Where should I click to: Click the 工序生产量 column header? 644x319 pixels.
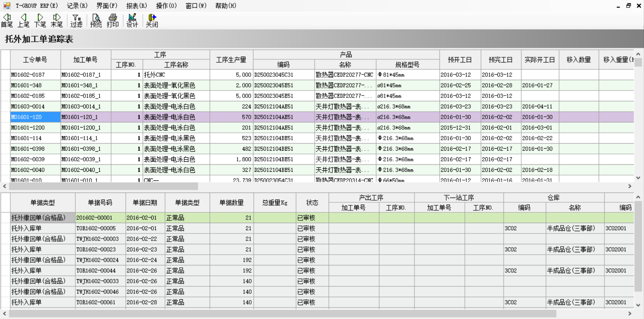(x=231, y=60)
